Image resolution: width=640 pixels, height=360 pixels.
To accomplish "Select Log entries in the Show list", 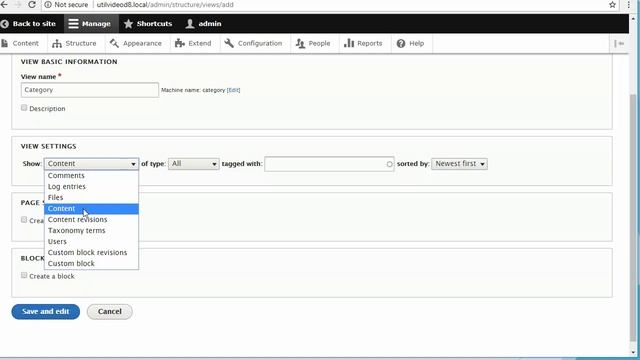I will 91,187.
